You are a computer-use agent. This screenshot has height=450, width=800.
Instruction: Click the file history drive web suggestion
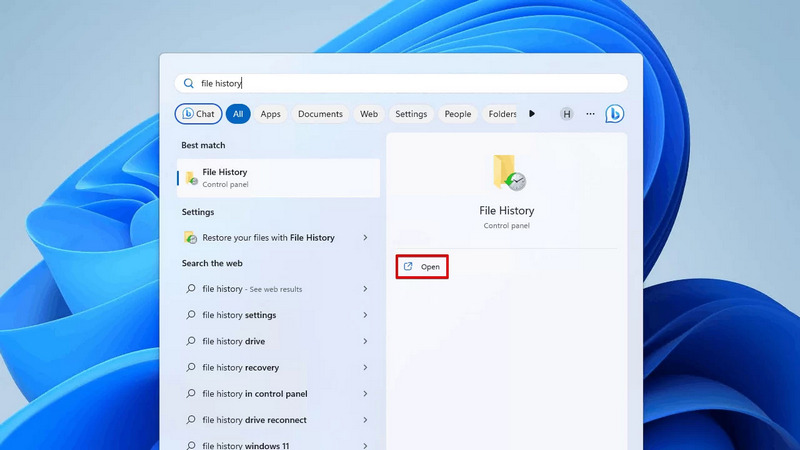point(233,342)
